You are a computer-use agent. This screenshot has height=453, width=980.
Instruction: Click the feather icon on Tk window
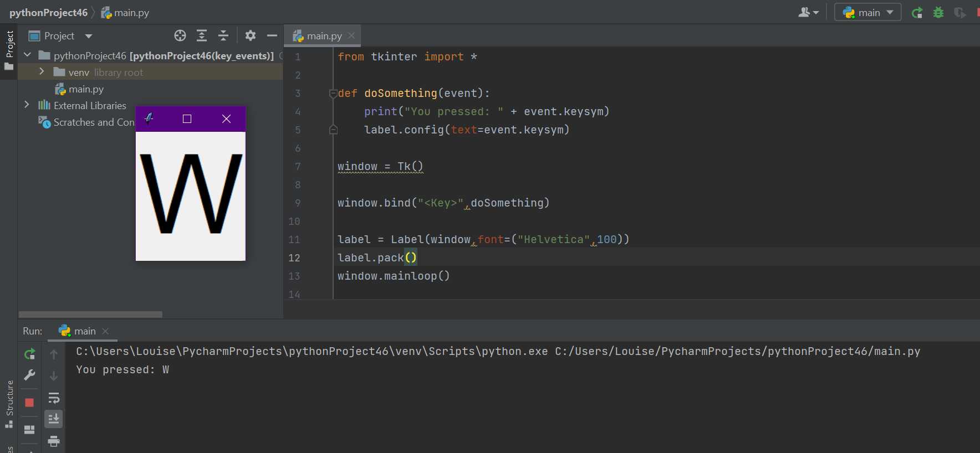click(149, 118)
